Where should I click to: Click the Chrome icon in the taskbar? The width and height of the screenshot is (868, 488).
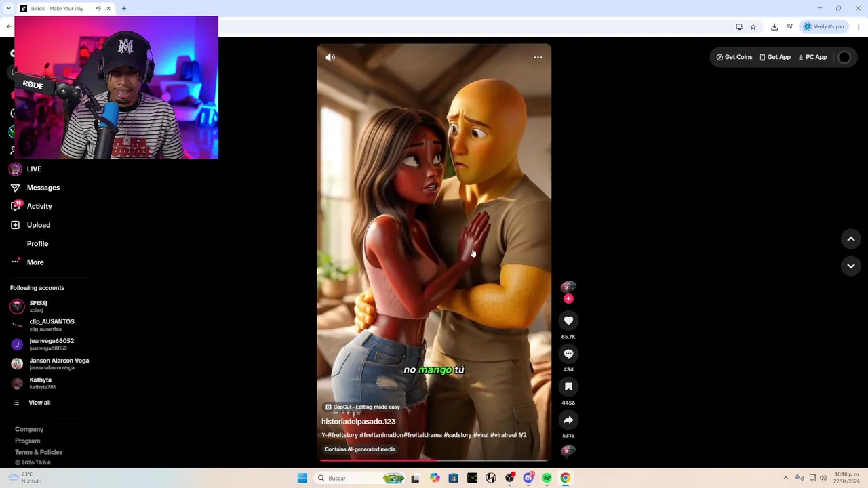point(566,478)
